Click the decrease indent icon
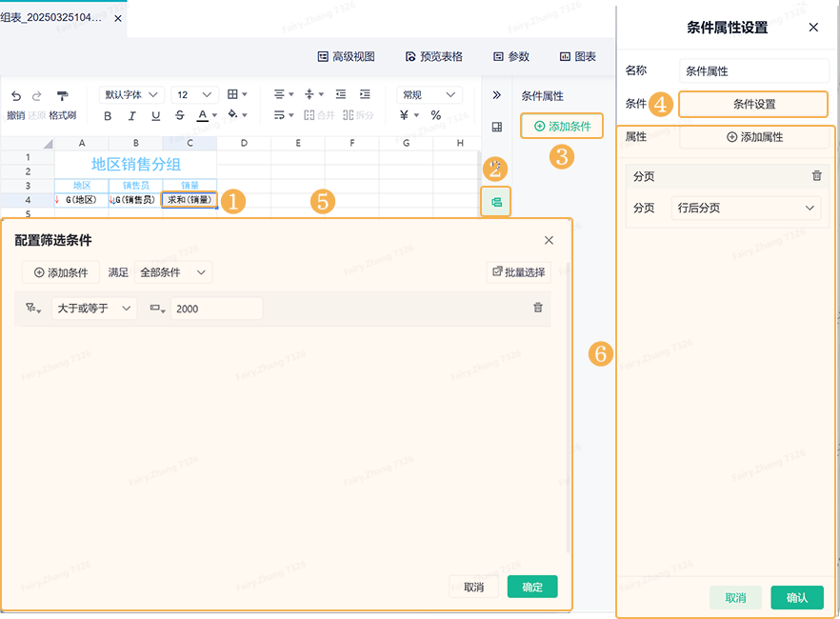 click(341, 94)
